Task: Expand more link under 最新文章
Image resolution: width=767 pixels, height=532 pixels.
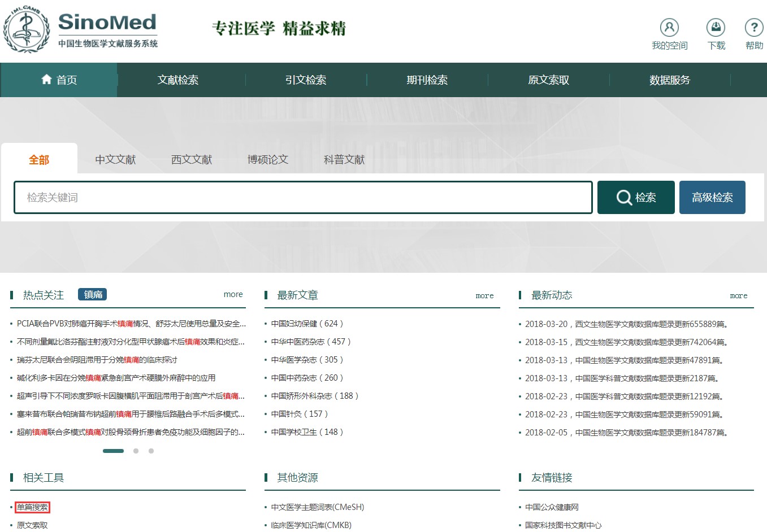Action: click(484, 295)
